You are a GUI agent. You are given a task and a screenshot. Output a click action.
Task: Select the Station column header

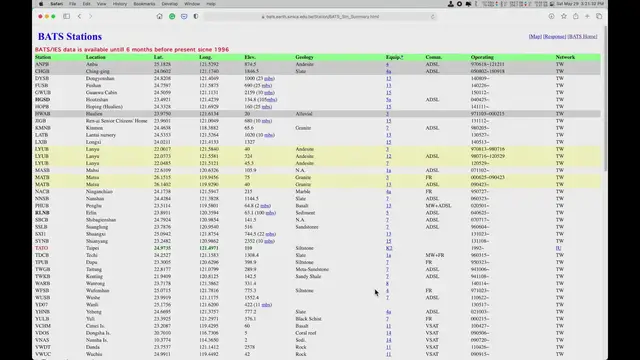[43, 57]
